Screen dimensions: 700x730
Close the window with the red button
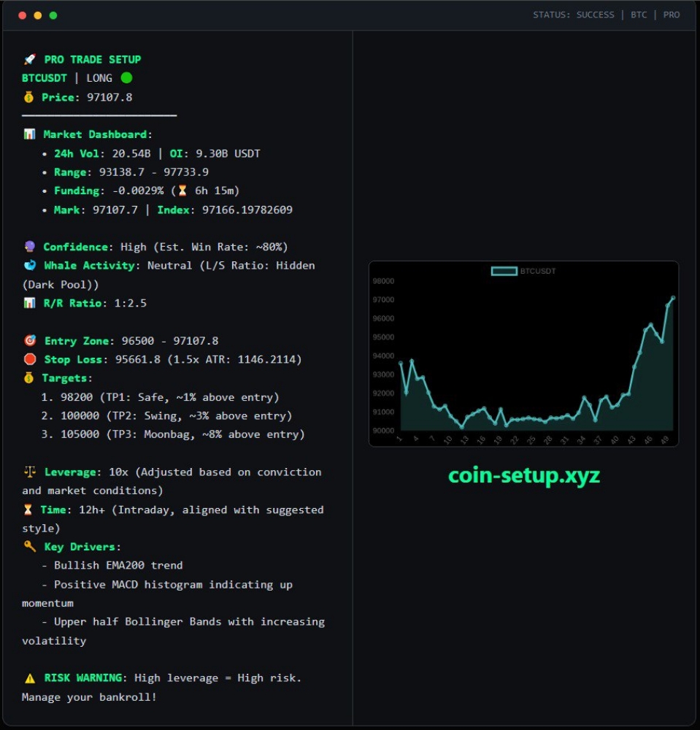tap(22, 15)
